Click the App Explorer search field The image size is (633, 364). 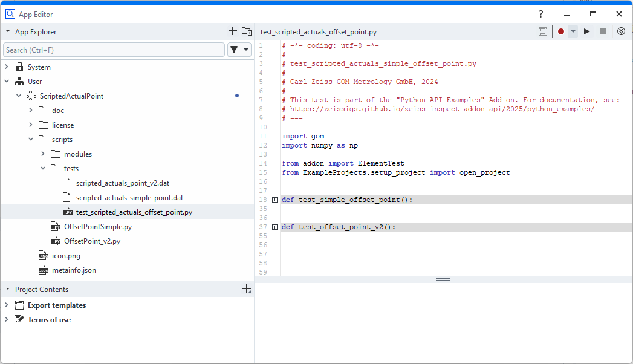click(114, 50)
